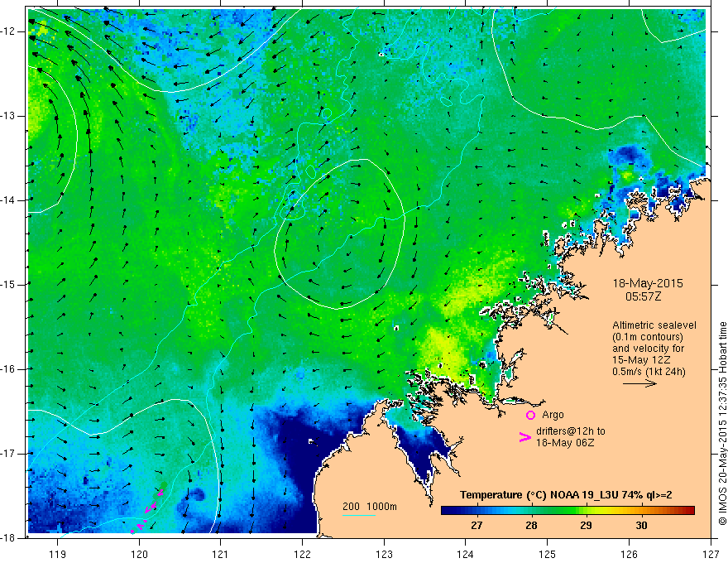
Task: Click the 29 degree tick on temperature colorbar
Action: [x=586, y=526]
